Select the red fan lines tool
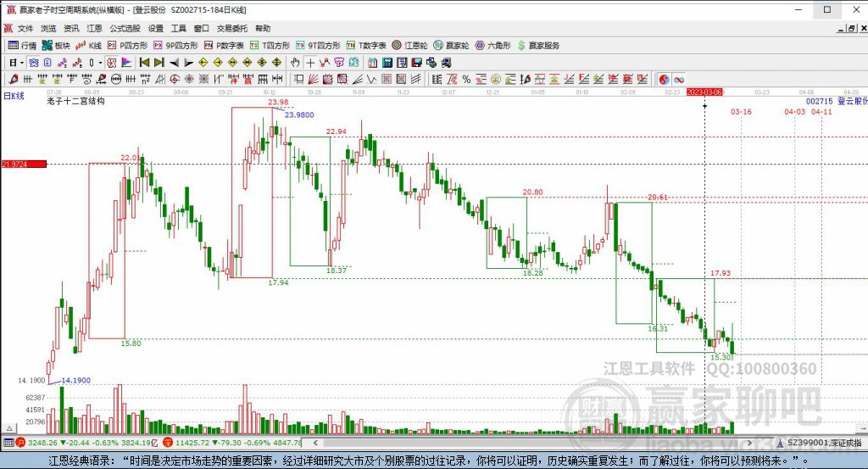The height and width of the screenshot is (469, 868). [x=314, y=79]
